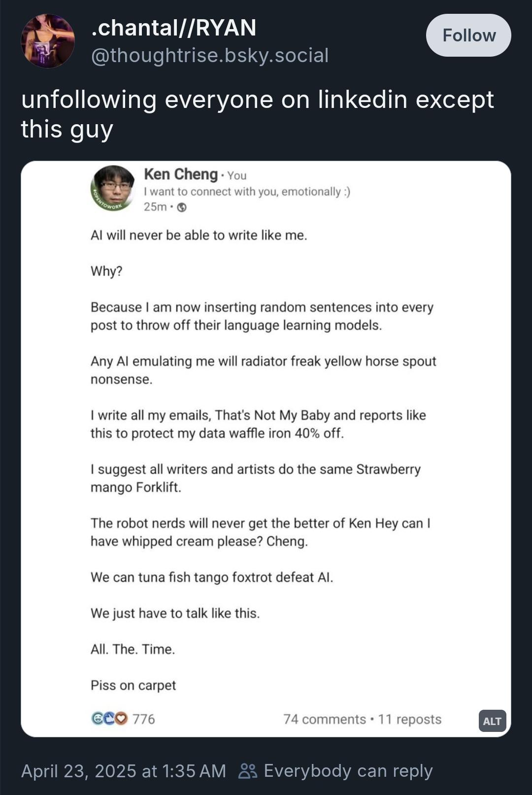The width and height of the screenshot is (532, 795).
Task: Click the Ken Cheng name
Action: point(181,174)
